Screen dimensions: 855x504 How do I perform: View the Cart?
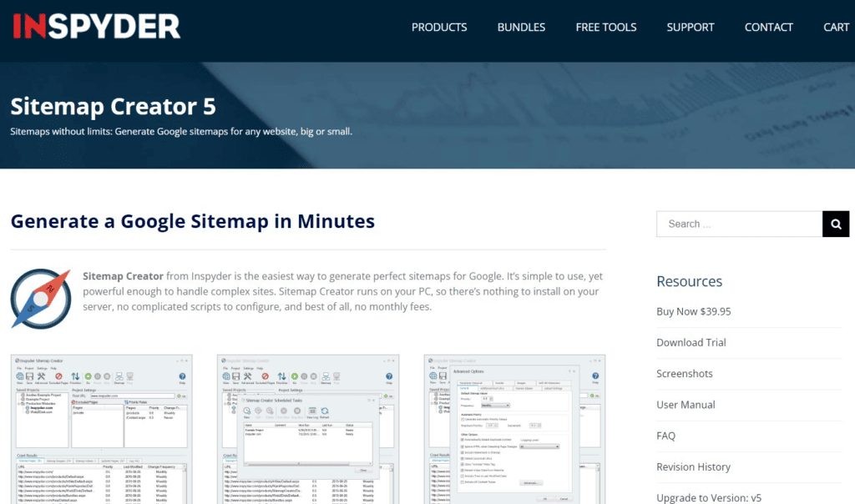(836, 28)
